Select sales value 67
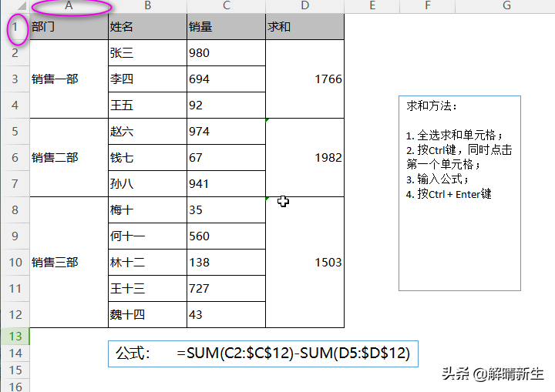The height and width of the screenshot is (392, 555). tap(226, 157)
